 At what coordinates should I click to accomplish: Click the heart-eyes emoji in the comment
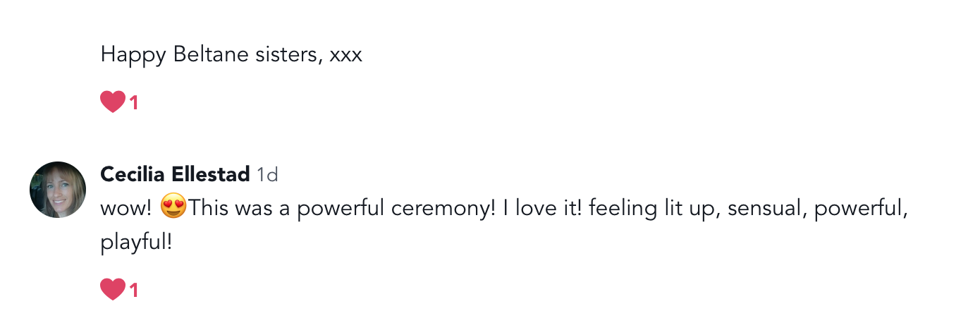[173, 209]
